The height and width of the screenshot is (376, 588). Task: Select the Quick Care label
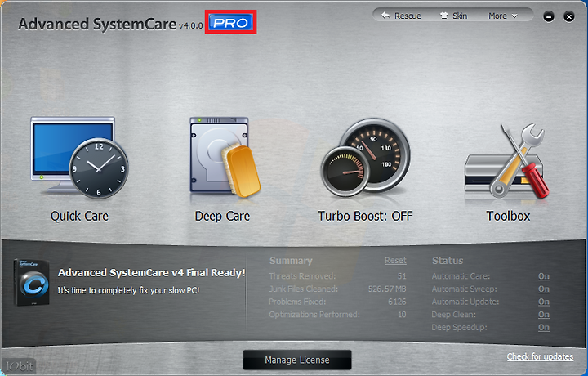click(79, 216)
